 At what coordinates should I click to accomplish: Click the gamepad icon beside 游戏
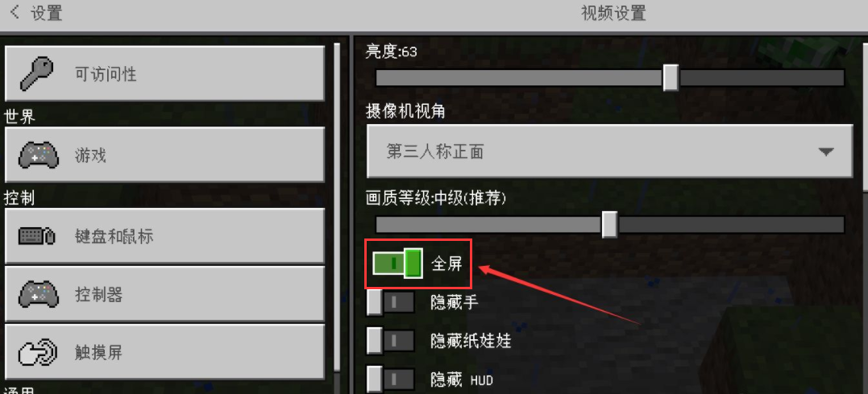tap(38, 156)
